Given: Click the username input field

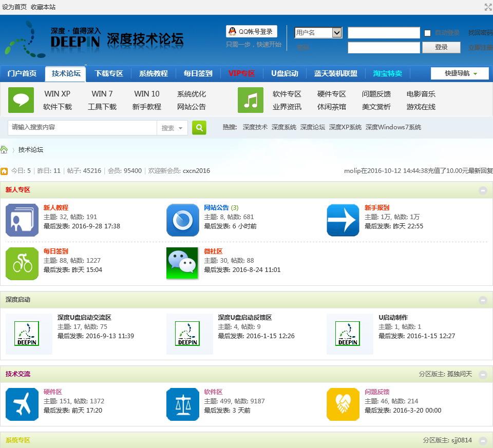Looking at the screenshot, I should 384,33.
